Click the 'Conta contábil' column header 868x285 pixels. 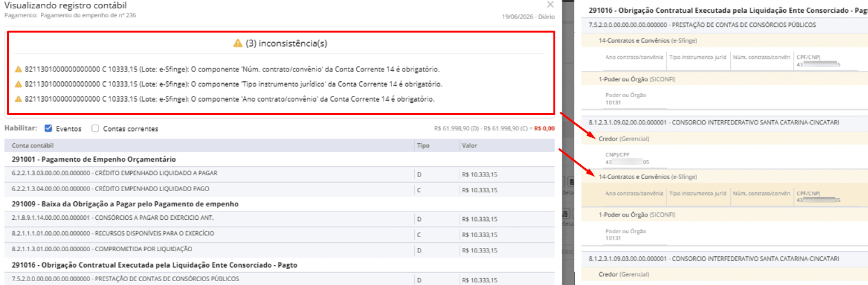point(31,146)
